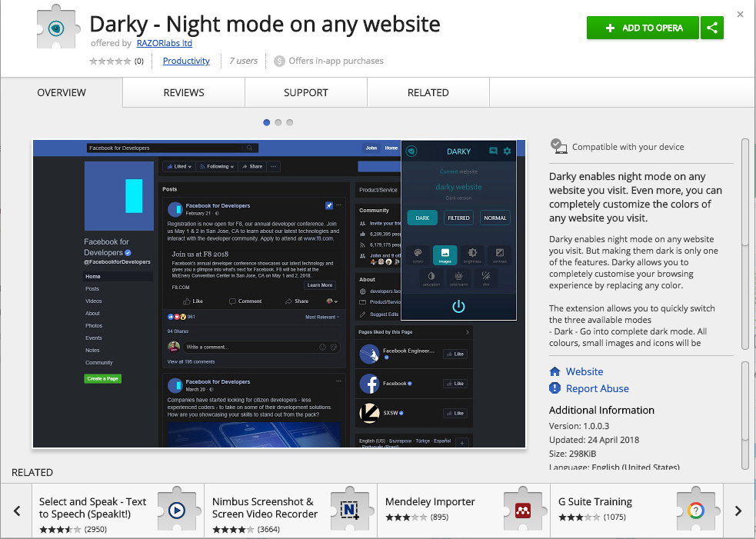The height and width of the screenshot is (539, 756).
Task: Click the description text scrollbar
Action: click(x=745, y=244)
